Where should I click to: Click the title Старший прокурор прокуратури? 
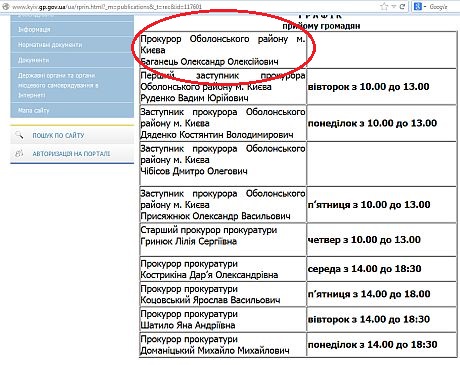(x=209, y=230)
